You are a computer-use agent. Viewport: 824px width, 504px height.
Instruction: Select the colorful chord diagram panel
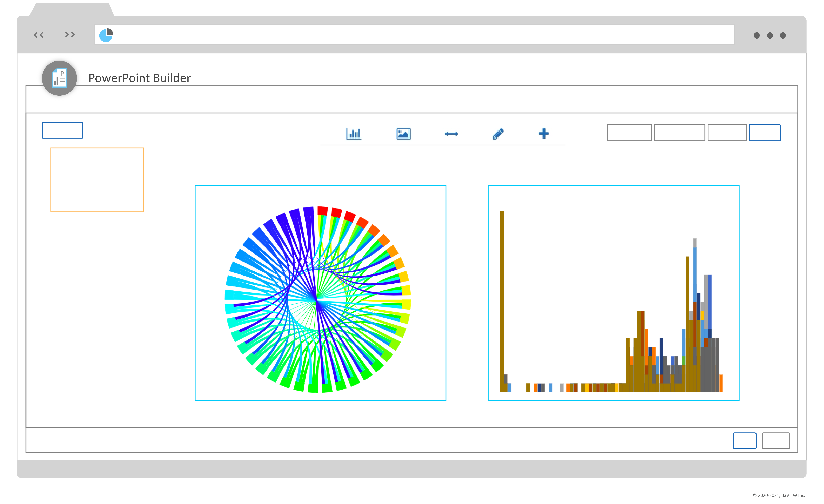click(x=320, y=293)
